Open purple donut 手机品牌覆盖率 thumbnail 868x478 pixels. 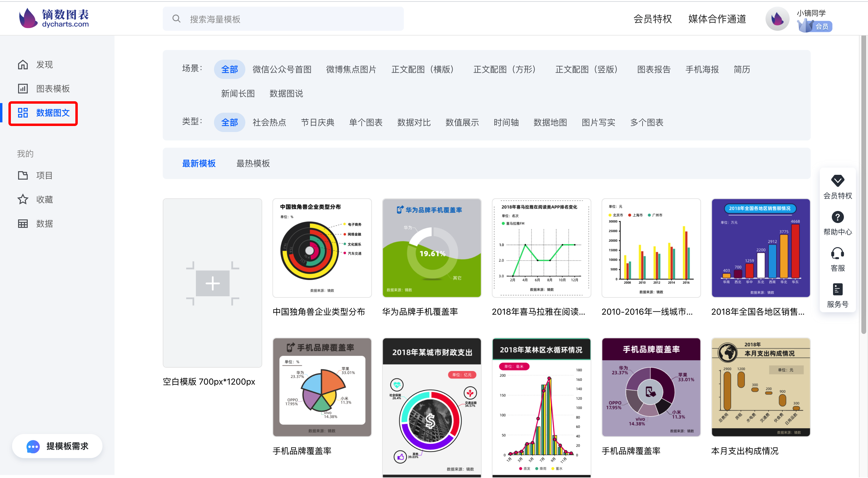[x=651, y=387]
